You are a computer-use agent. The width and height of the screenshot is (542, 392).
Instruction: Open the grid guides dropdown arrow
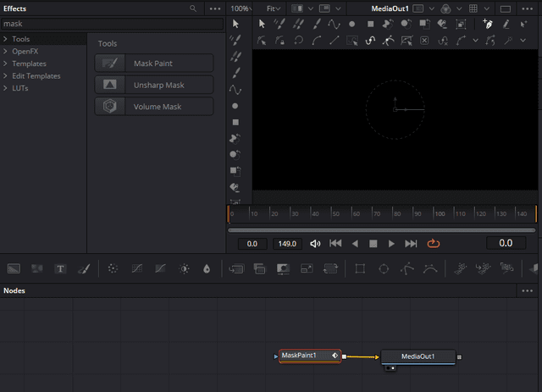click(x=486, y=8)
